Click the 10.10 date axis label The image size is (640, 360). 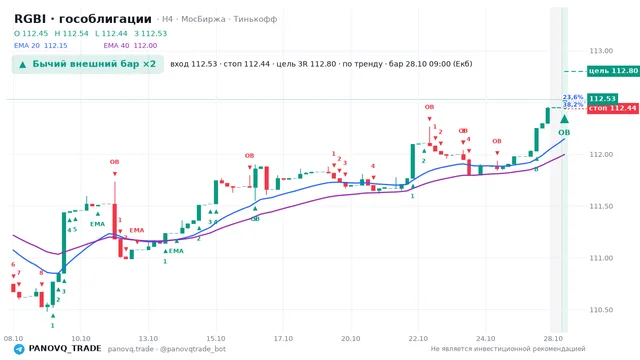coord(81,338)
